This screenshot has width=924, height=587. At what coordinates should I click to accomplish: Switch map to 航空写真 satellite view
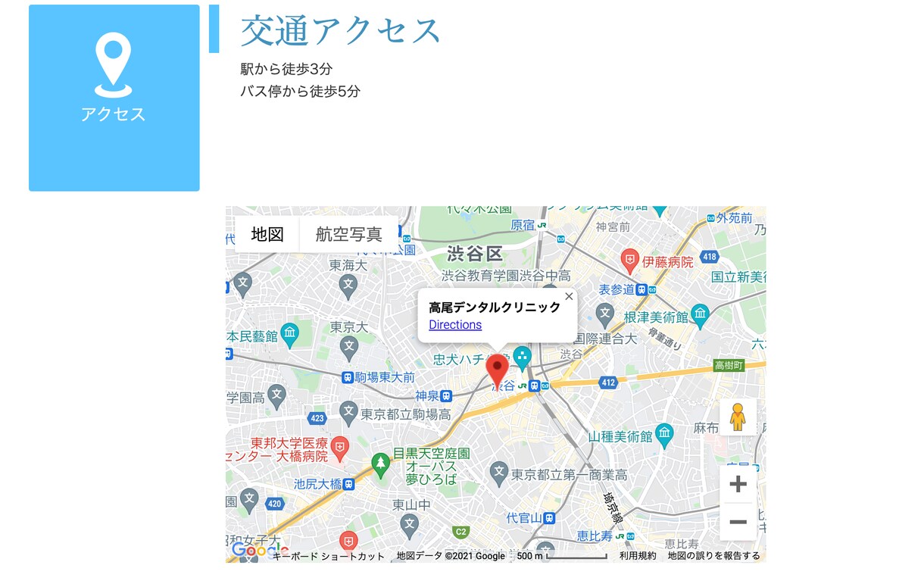pos(349,234)
